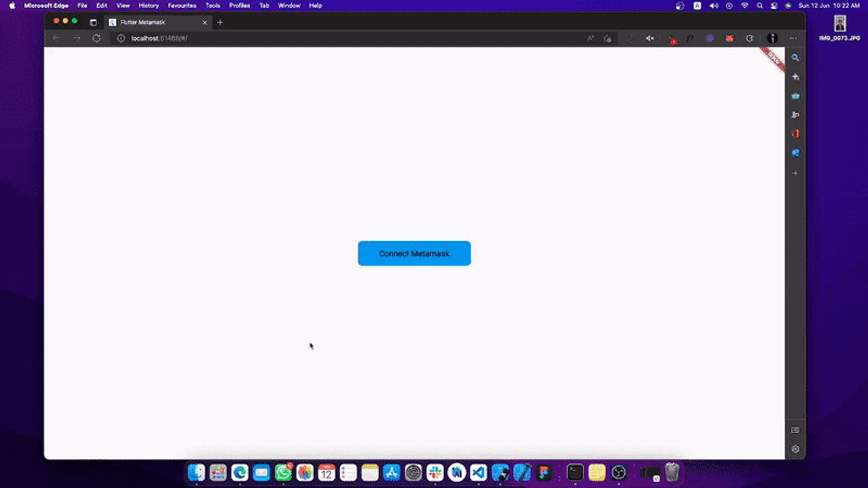
Task: Open Outlook icon in Edge sidebar
Action: click(795, 153)
